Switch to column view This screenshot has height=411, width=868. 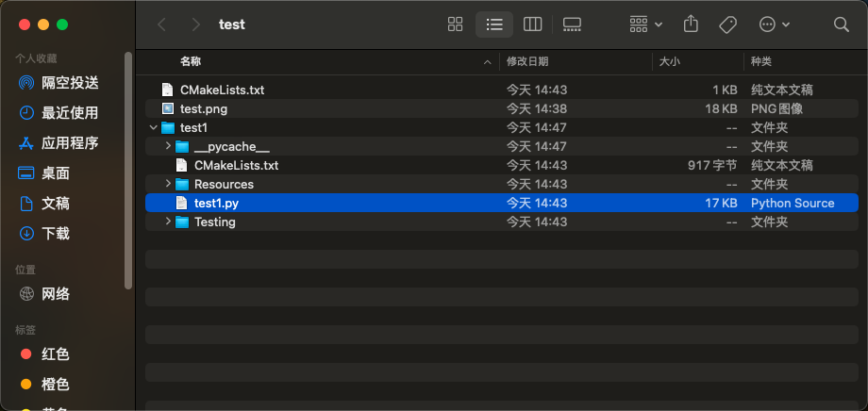[532, 25]
